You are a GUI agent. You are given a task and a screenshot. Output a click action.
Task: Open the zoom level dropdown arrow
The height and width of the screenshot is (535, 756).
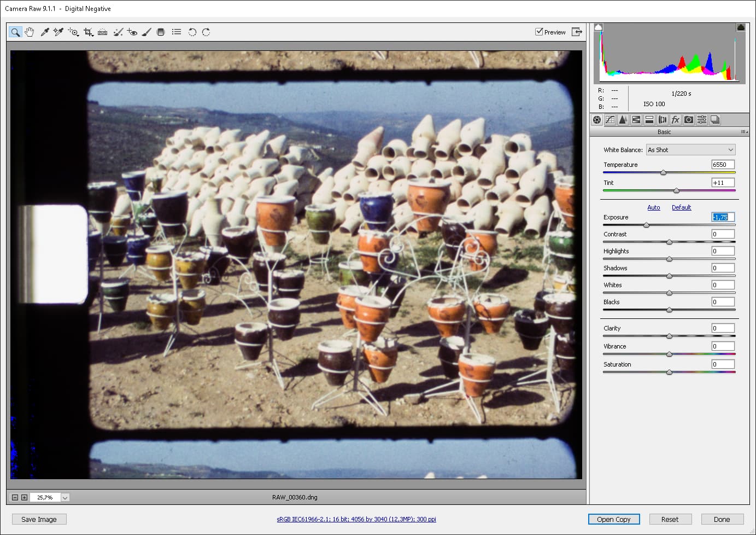click(x=65, y=497)
